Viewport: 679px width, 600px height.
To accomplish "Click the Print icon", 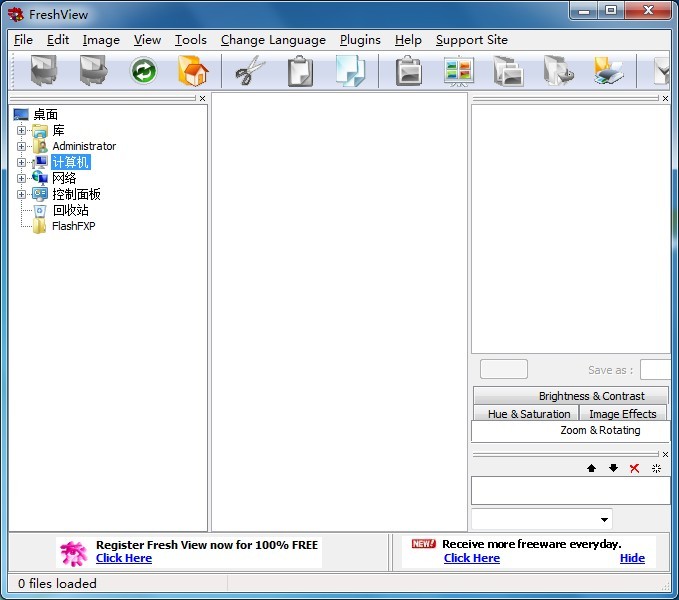I will tap(608, 71).
